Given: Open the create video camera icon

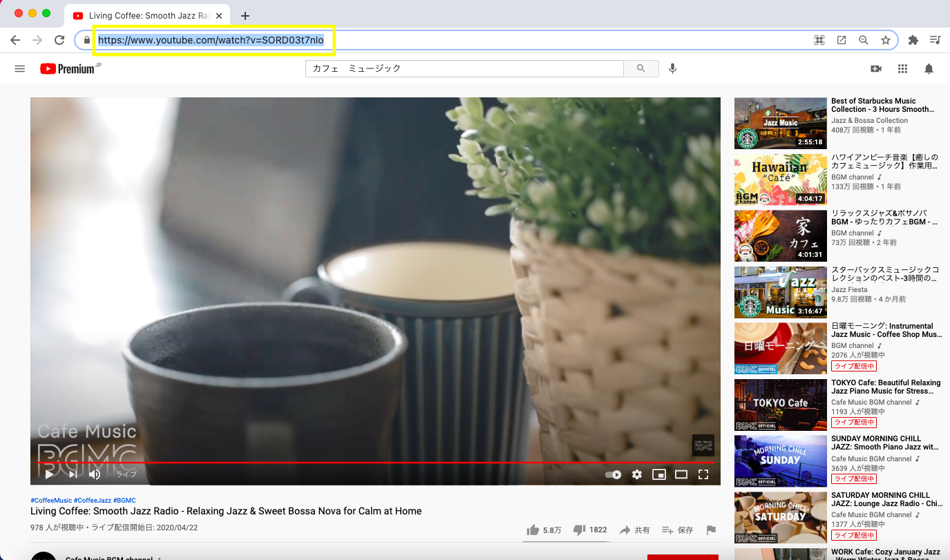Looking at the screenshot, I should tap(876, 68).
